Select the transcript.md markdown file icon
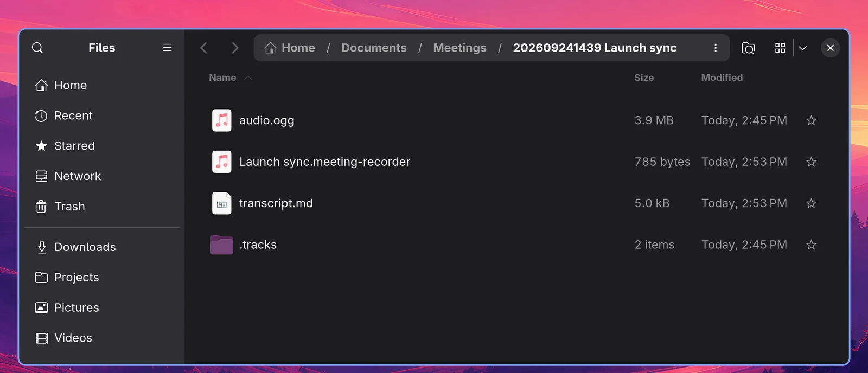Screen dimensions: 868x373 coord(222,203)
